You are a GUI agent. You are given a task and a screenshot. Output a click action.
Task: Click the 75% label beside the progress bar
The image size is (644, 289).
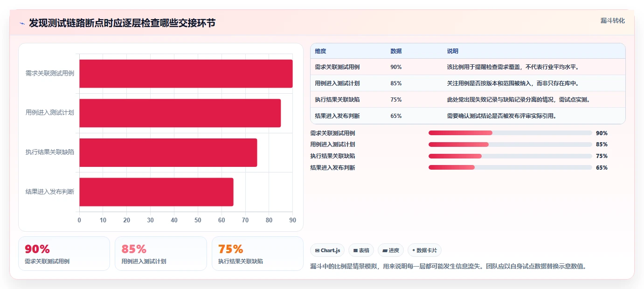(x=602, y=156)
